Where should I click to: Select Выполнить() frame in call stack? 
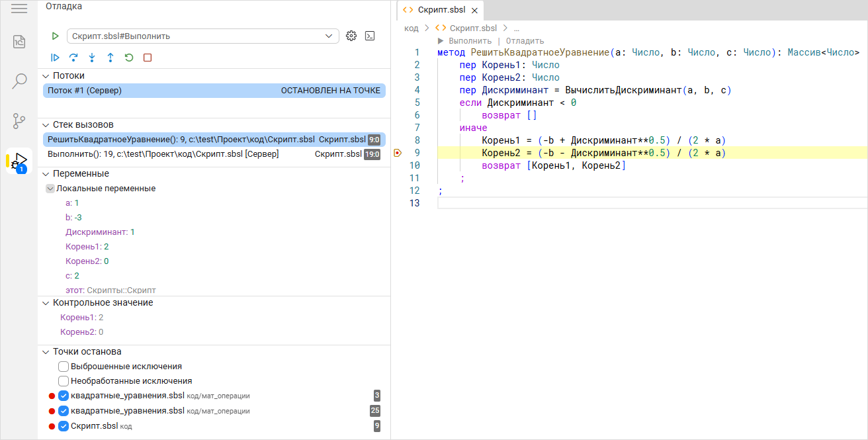click(163, 154)
